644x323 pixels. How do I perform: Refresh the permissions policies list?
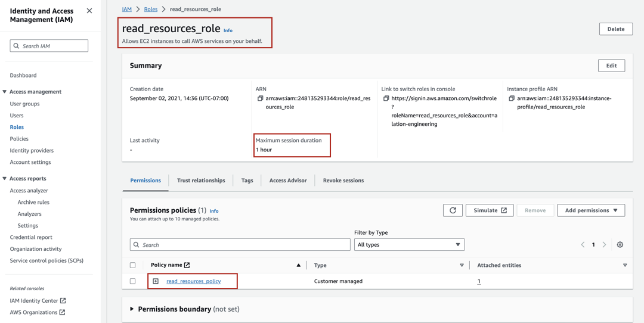click(453, 210)
